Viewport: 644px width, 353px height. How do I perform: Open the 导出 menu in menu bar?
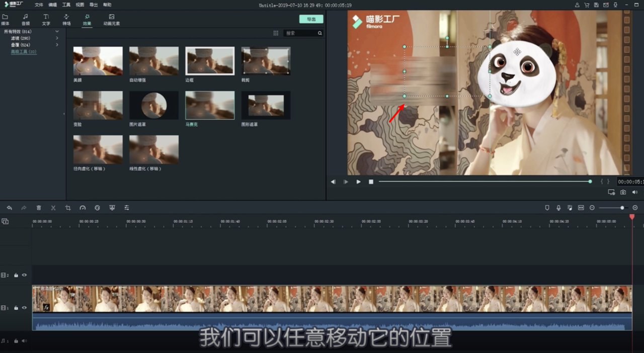[93, 5]
